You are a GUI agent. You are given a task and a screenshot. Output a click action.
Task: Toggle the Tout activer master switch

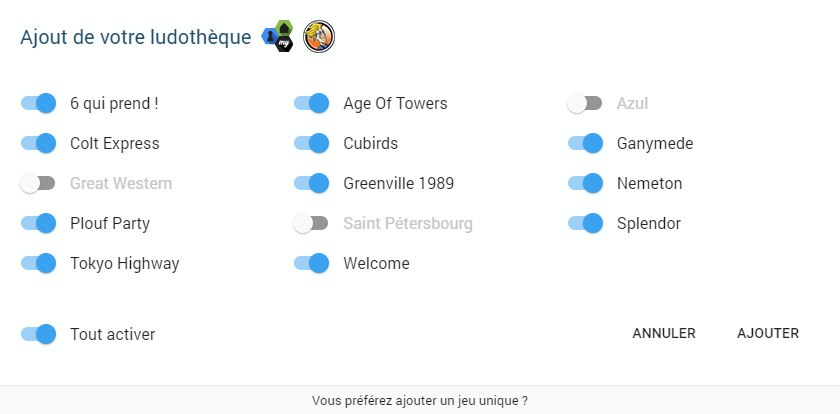(39, 334)
